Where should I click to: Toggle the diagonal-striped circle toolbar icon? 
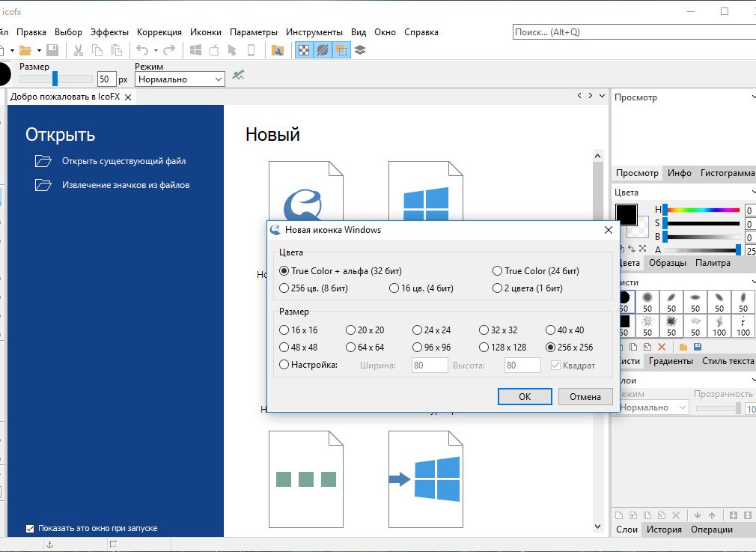323,50
